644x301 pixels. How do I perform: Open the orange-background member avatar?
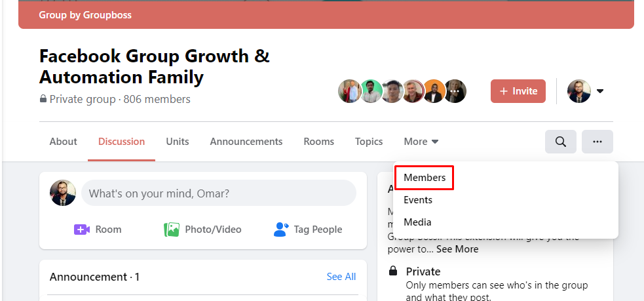pos(434,91)
